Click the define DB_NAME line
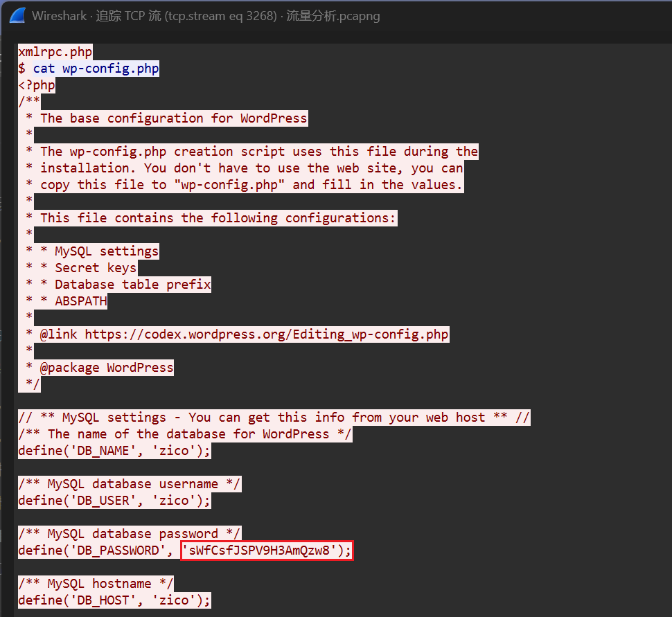The width and height of the screenshot is (672, 617). click(x=114, y=451)
